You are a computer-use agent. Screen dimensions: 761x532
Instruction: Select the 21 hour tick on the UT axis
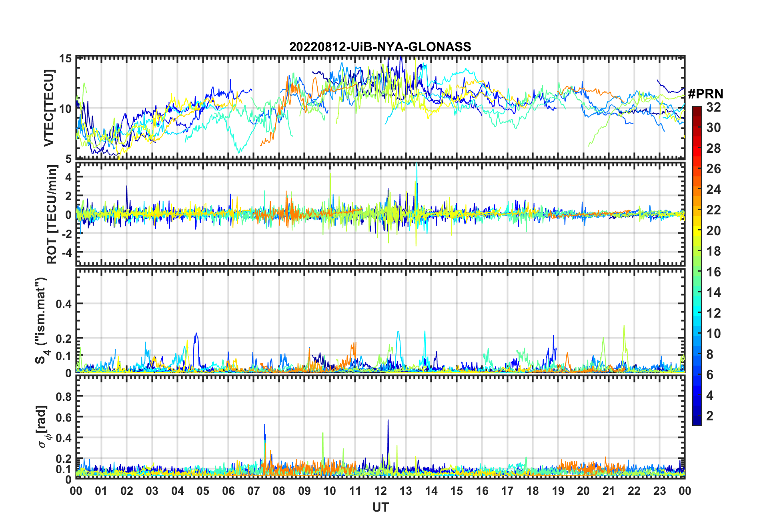(x=609, y=491)
